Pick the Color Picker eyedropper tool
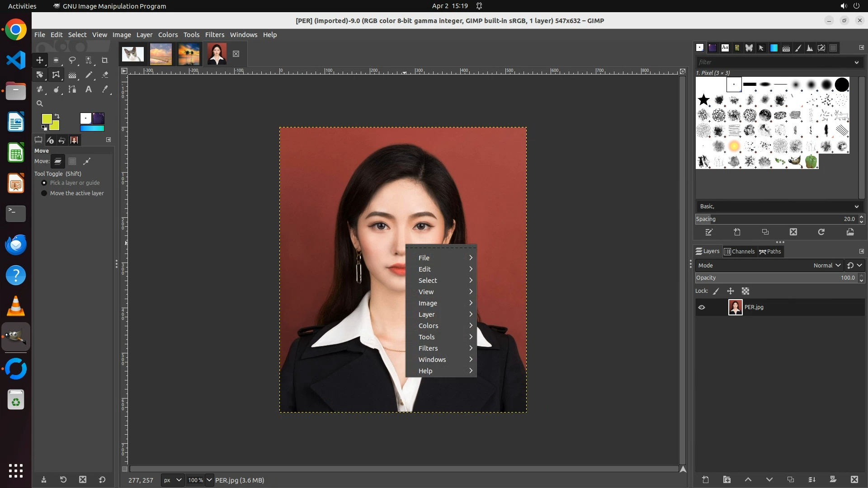Viewport: 868px width, 488px height. [x=105, y=89]
